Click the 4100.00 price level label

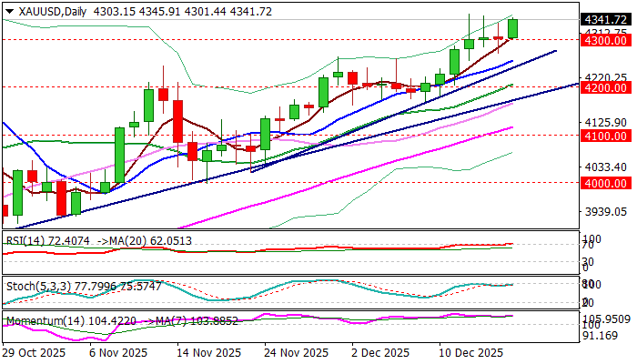pyautogui.click(x=603, y=135)
